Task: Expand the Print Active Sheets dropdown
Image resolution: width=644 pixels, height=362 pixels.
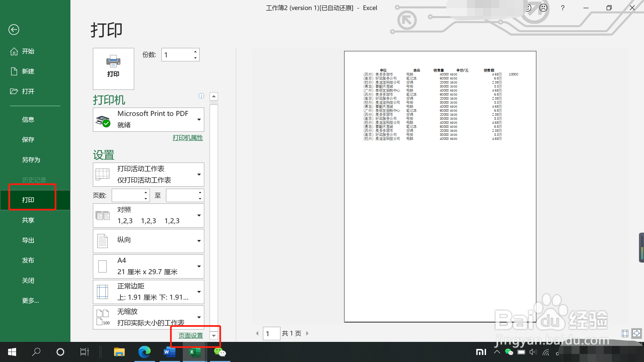Action: (x=149, y=174)
